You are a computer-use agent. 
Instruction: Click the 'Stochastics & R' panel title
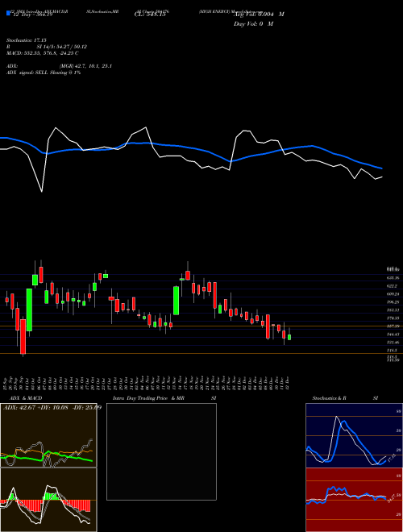[x=329, y=398]
